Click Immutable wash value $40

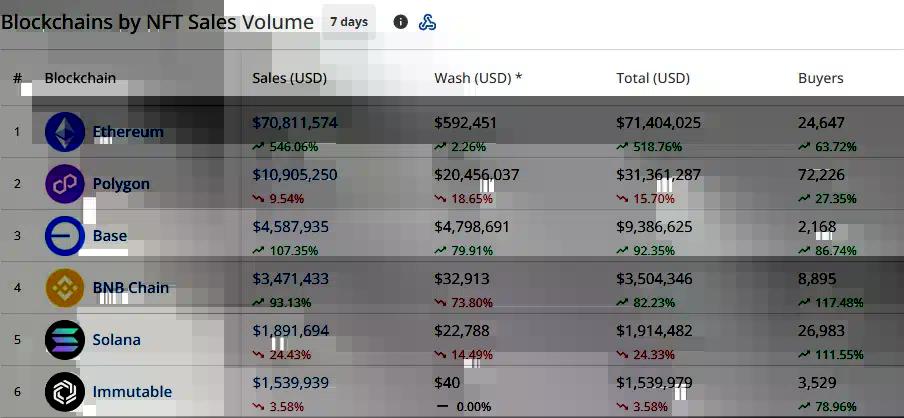click(x=447, y=382)
